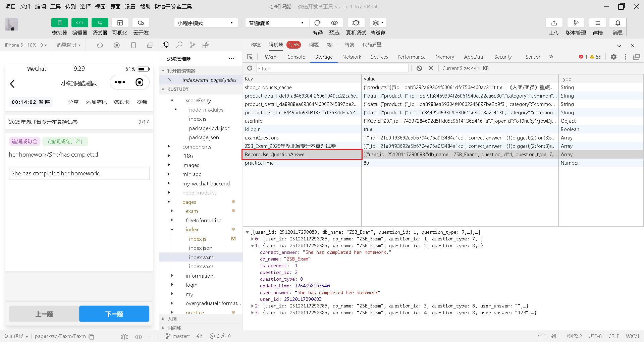644x342 pixels.
Task: Click the previous question button
Action: (x=44, y=314)
